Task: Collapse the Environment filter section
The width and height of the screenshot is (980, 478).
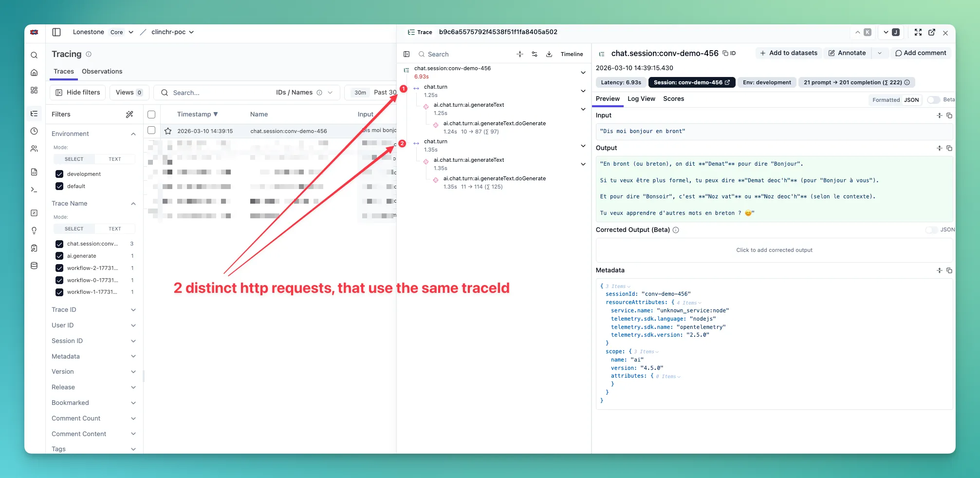Action: click(134, 133)
